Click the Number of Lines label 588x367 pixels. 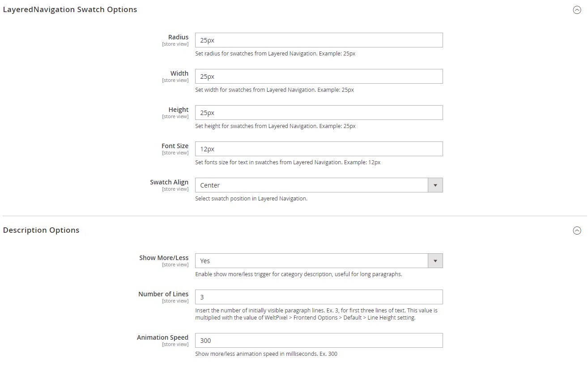coord(163,294)
